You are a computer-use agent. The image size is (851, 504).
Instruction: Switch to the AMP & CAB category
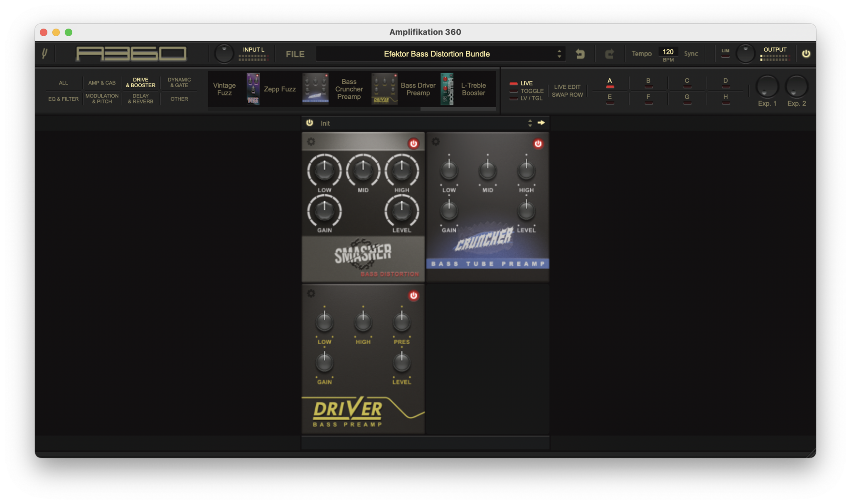tap(102, 83)
